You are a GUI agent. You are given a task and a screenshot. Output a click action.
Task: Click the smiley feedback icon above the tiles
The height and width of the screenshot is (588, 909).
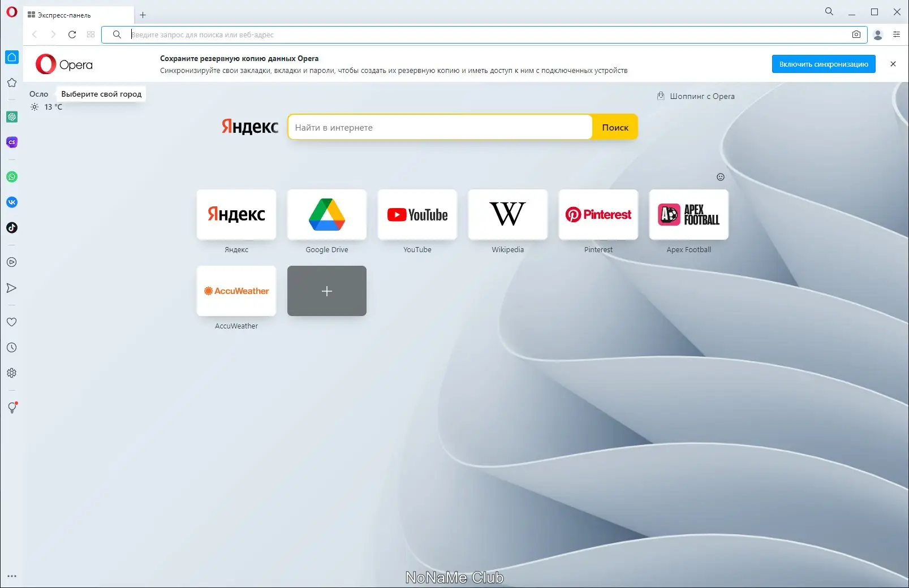[721, 177]
